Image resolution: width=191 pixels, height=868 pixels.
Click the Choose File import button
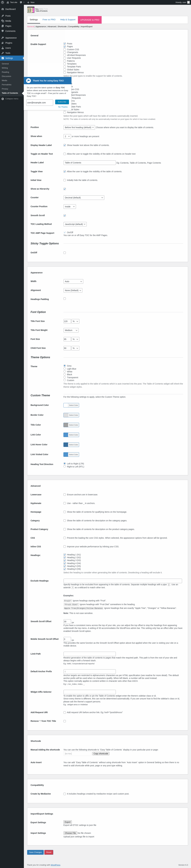click(70, 833)
